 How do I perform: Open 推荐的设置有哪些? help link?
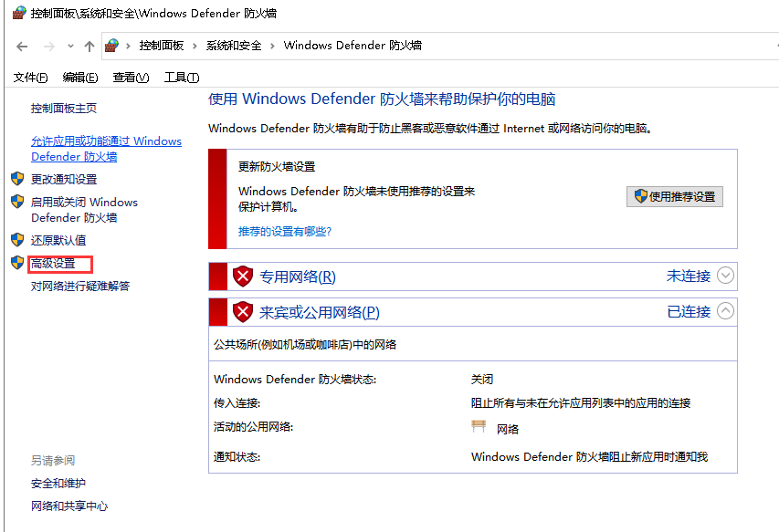tap(285, 232)
